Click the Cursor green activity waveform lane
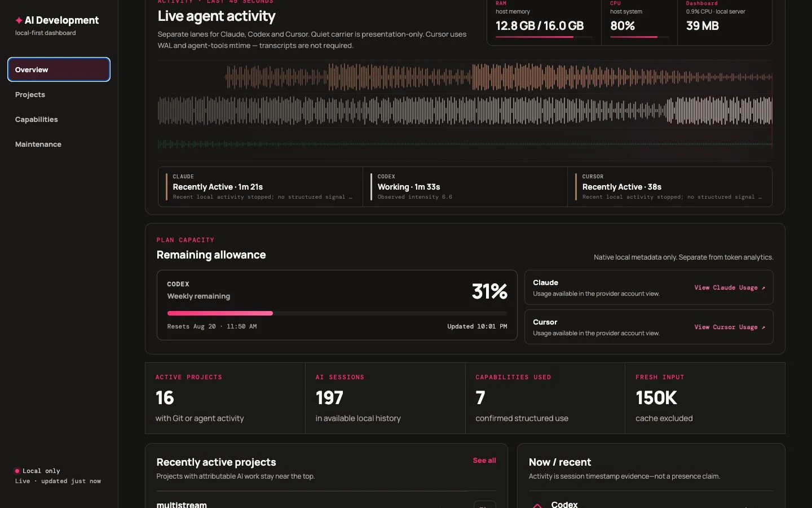The height and width of the screenshot is (508, 812). click(x=465, y=144)
